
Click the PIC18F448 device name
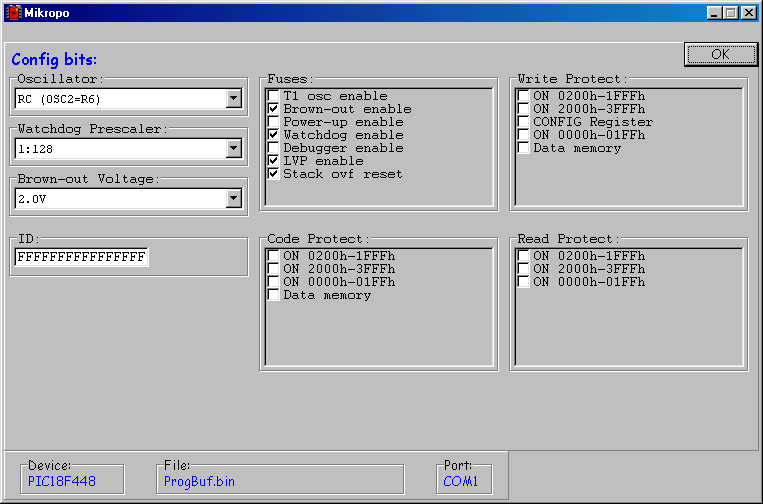[x=62, y=481]
